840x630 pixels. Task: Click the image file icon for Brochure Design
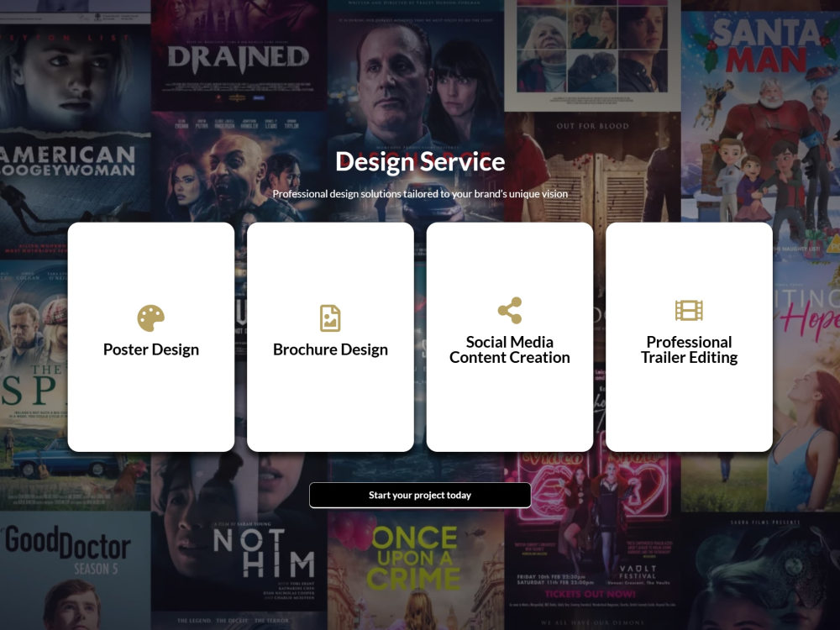click(330, 318)
